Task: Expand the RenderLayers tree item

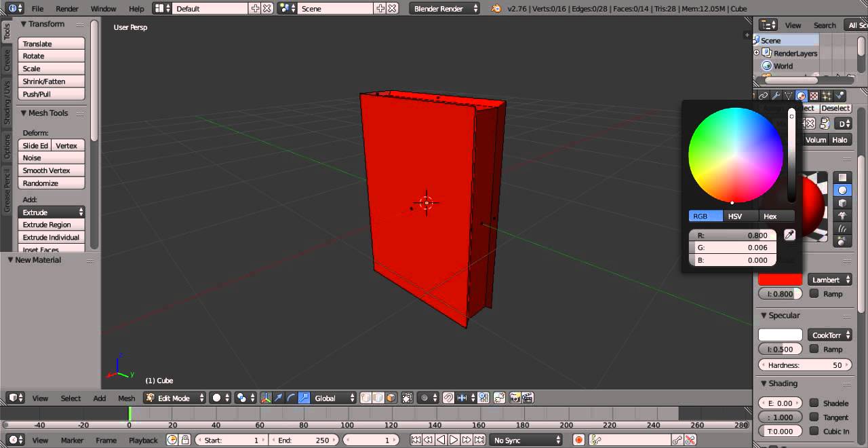Action: coord(757,53)
